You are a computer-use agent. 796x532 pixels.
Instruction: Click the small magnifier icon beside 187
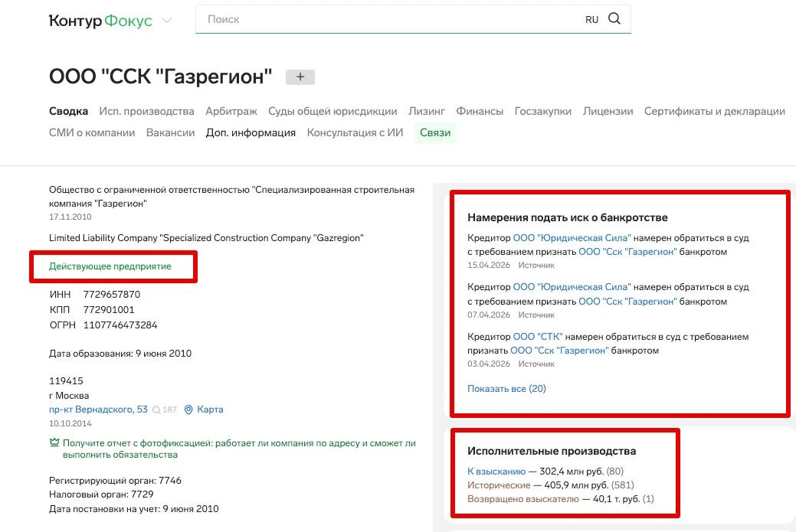[156, 410]
